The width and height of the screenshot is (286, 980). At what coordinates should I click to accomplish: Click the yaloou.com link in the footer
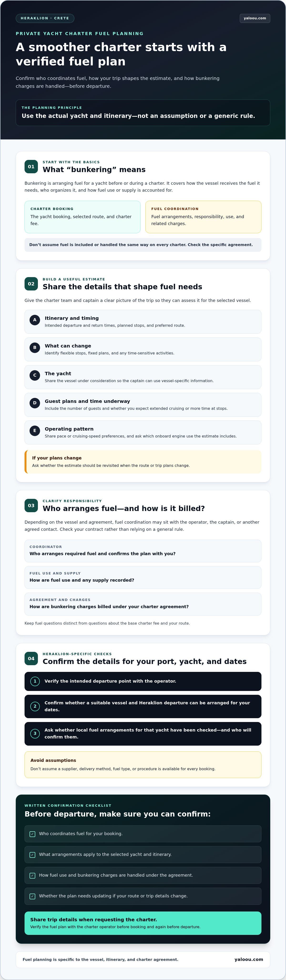click(x=249, y=959)
